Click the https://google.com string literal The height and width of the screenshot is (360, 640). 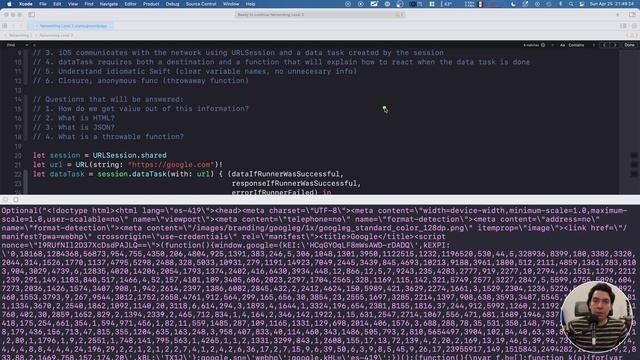coord(171,165)
